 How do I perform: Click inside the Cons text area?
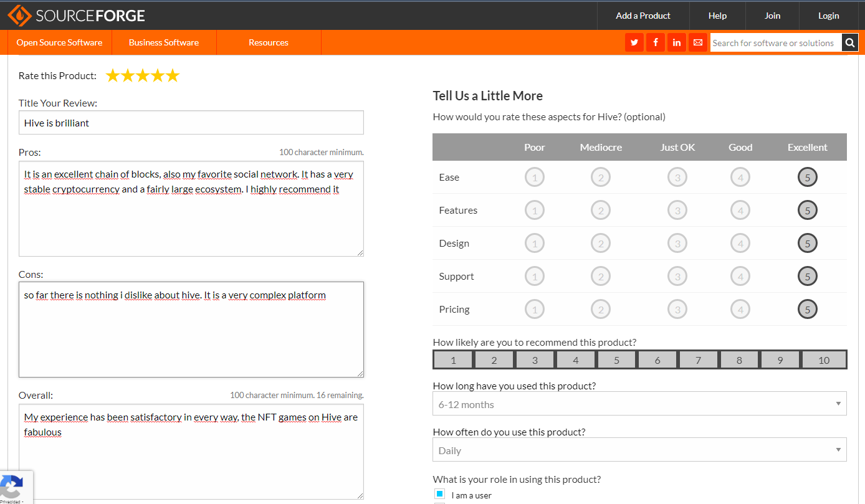point(191,330)
